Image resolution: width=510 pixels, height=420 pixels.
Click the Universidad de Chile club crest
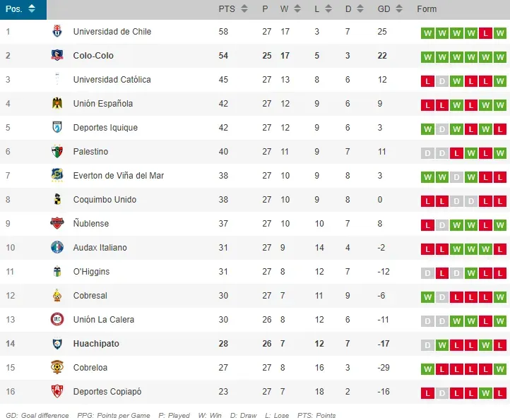pos(57,32)
